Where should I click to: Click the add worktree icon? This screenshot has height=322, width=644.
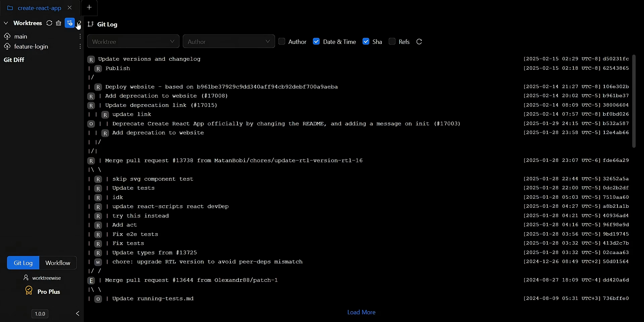click(x=70, y=23)
